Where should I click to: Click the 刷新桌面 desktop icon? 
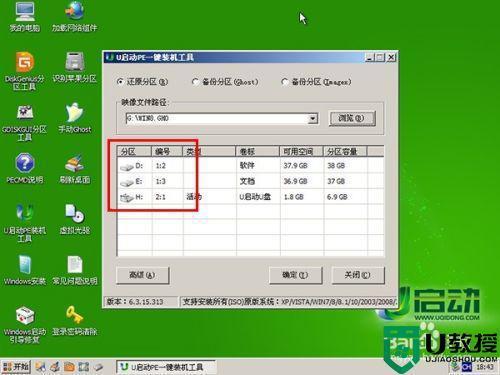click(x=75, y=168)
